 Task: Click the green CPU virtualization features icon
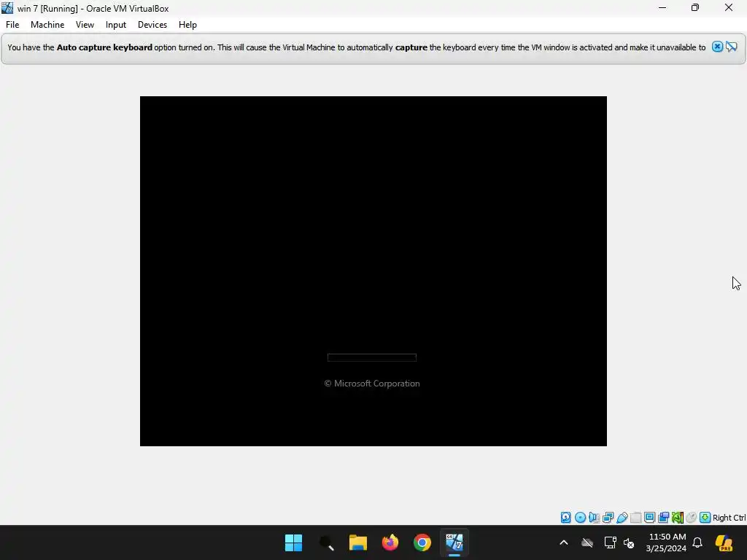coord(678,517)
